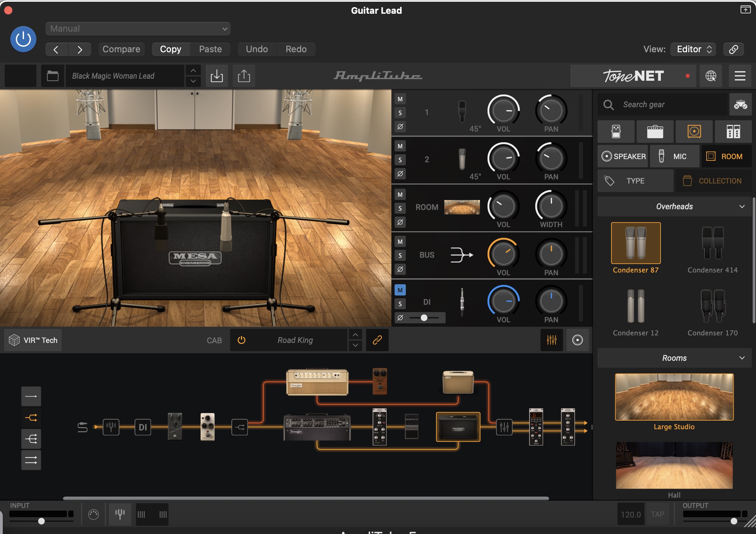This screenshot has height=534, width=756.
Task: Click the Undo button
Action: (x=257, y=49)
